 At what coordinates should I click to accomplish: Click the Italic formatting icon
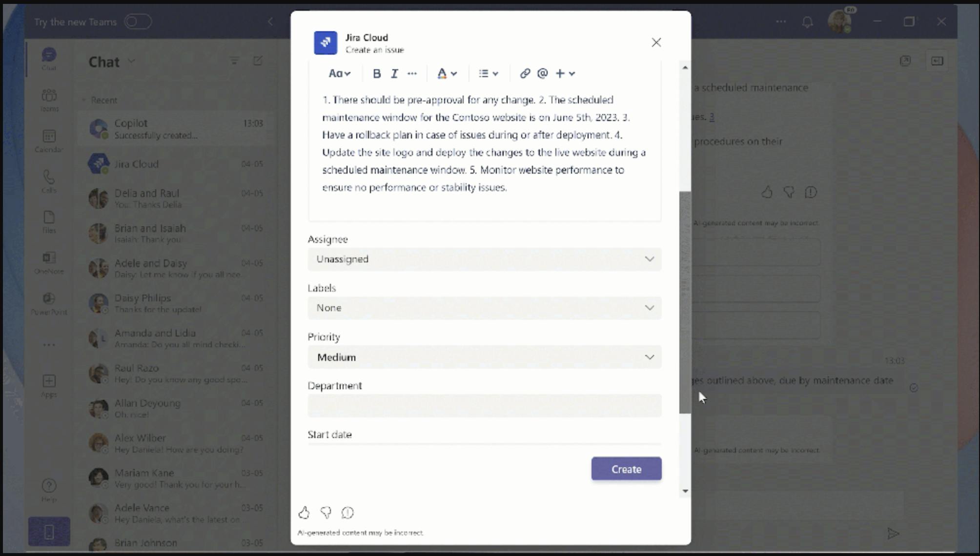pyautogui.click(x=394, y=74)
